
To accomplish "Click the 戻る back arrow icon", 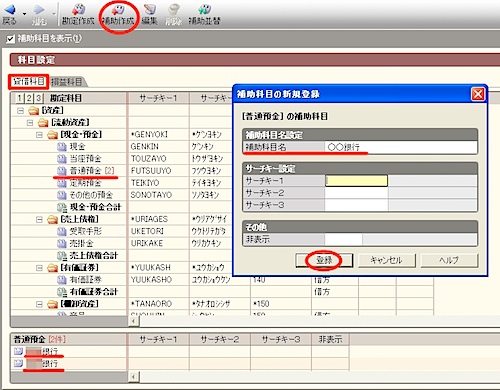I will click(x=10, y=9).
